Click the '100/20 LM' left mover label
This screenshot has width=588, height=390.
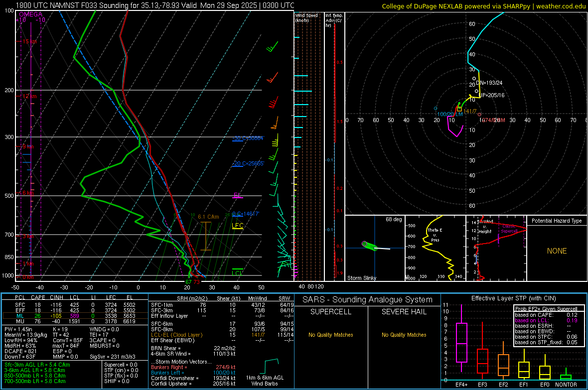tap(449, 114)
